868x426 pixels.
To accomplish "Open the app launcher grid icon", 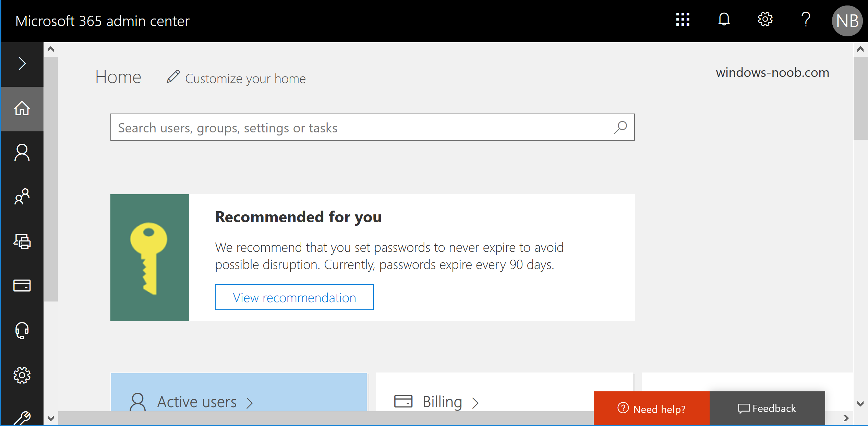I will pos(683,20).
